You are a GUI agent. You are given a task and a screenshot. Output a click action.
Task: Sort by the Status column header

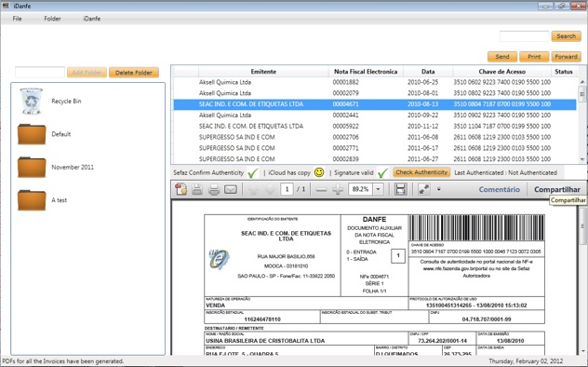click(x=564, y=72)
